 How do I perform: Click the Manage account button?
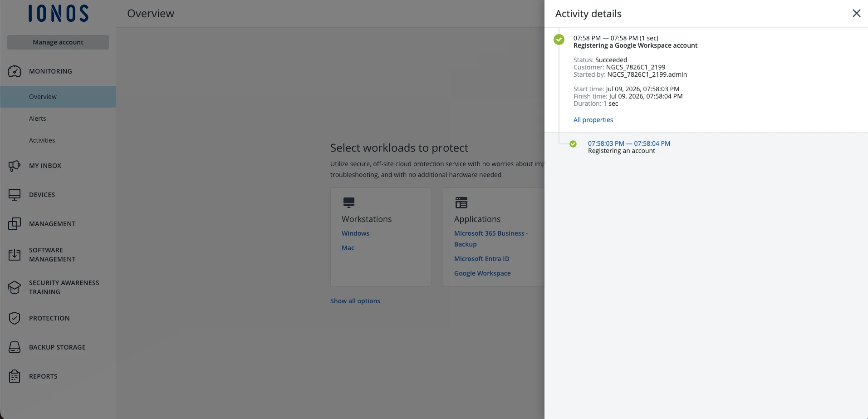[x=58, y=42]
